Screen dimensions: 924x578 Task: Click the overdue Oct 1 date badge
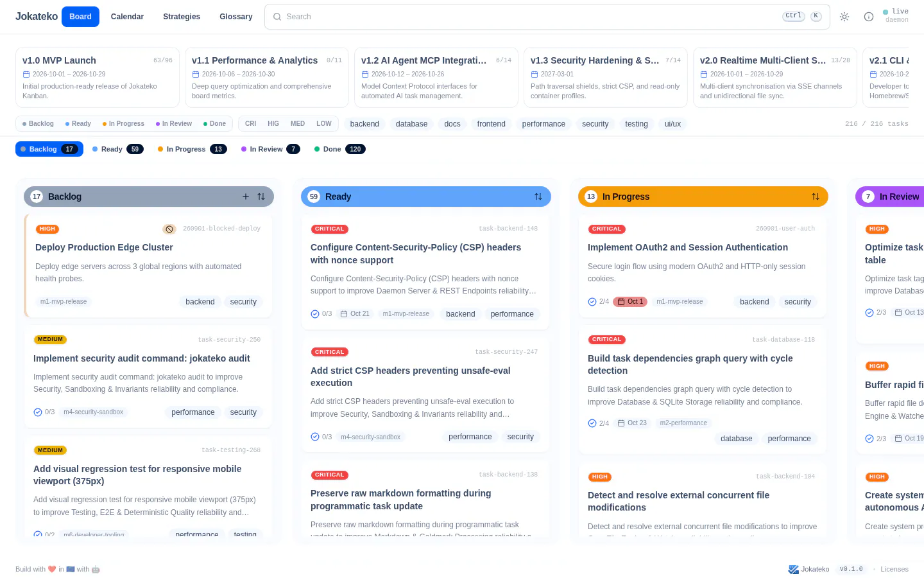pyautogui.click(x=630, y=302)
